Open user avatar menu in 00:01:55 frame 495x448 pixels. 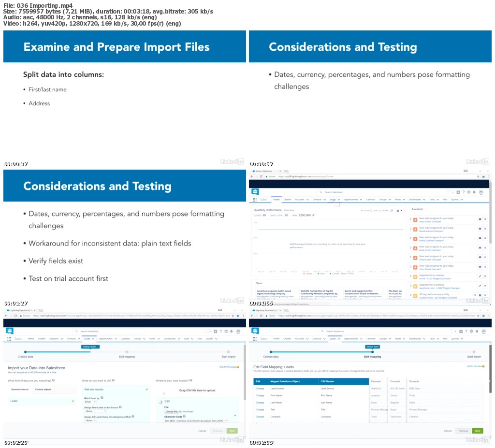[481, 192]
